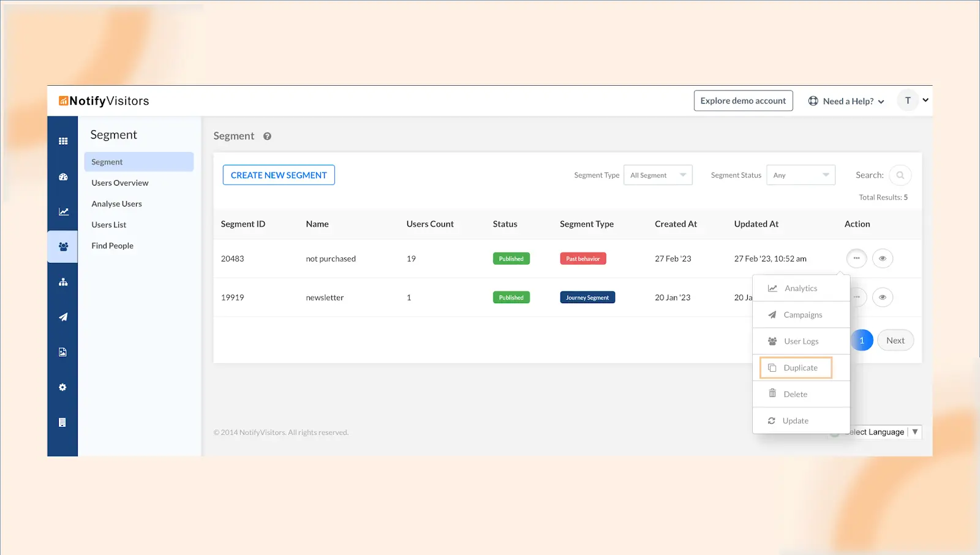Click the settings gear icon in sidebar

62,387
